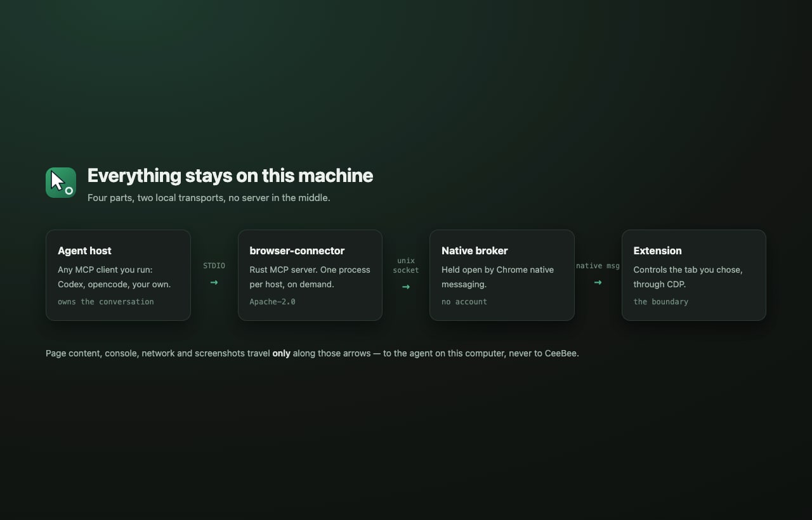This screenshot has height=520, width=812.
Task: Select the Agent host card title
Action: tap(84, 250)
